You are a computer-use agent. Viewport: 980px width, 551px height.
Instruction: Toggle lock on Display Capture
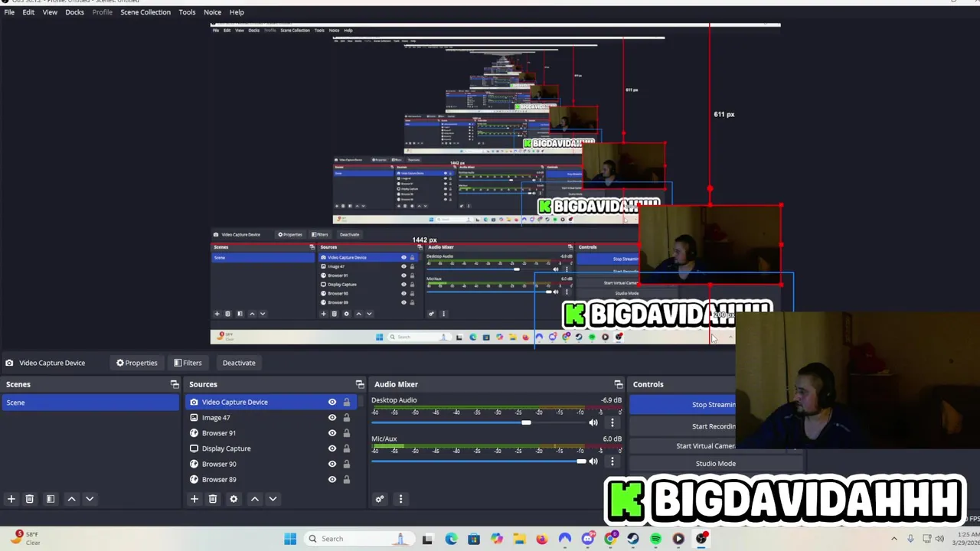click(x=346, y=448)
